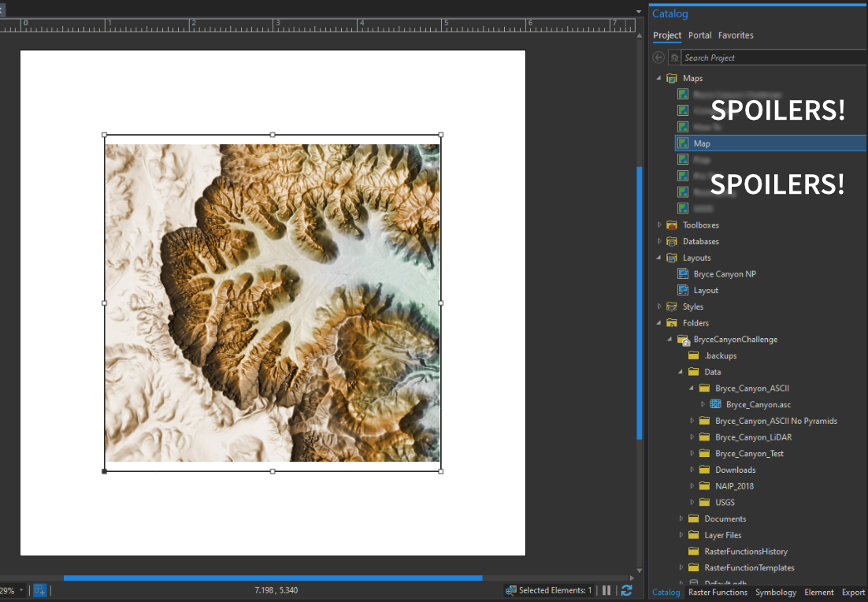Viewport: 868px width, 602px height.
Task: Click the scroll-right arrow of the layout scrollbar
Action: tap(632, 578)
